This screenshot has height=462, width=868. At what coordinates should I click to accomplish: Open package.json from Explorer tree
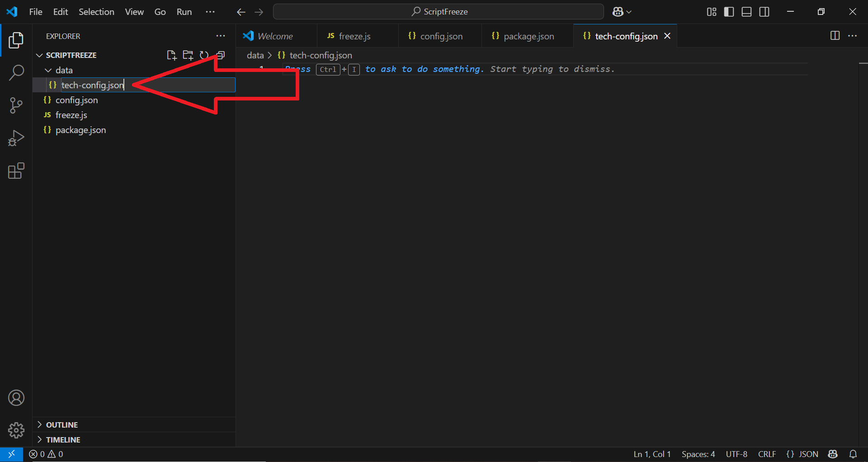click(x=134, y=130)
